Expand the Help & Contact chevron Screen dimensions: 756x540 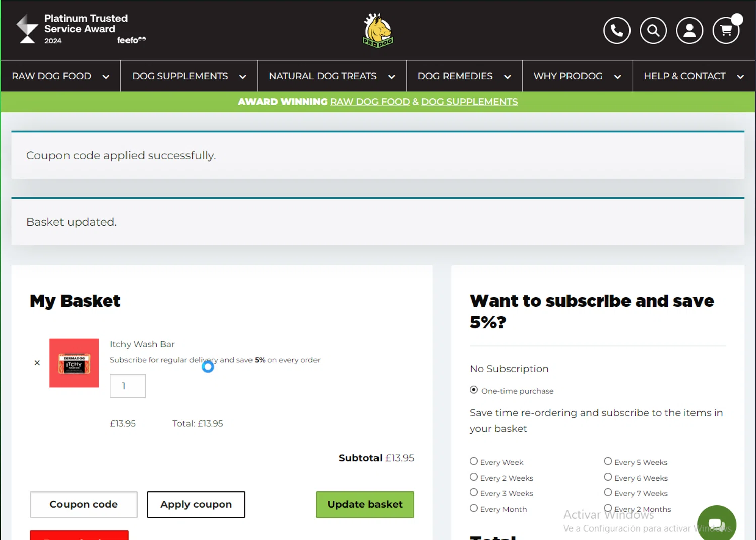pyautogui.click(x=740, y=77)
